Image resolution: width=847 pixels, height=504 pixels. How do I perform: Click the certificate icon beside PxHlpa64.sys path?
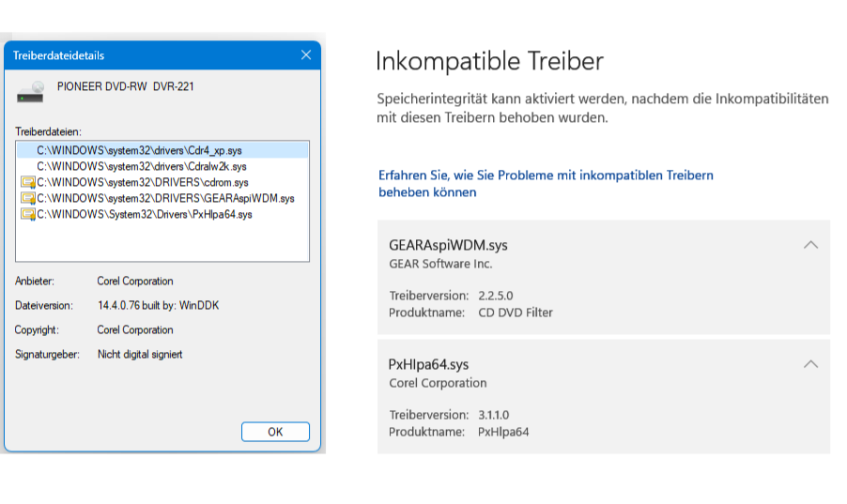point(27,214)
